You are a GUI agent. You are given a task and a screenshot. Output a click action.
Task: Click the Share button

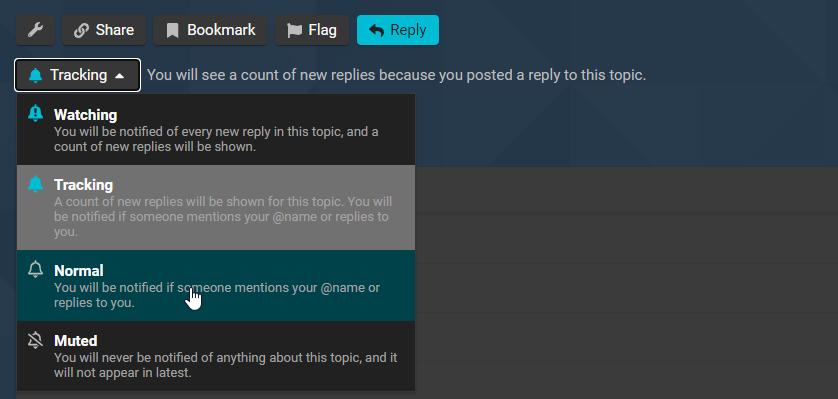(104, 30)
